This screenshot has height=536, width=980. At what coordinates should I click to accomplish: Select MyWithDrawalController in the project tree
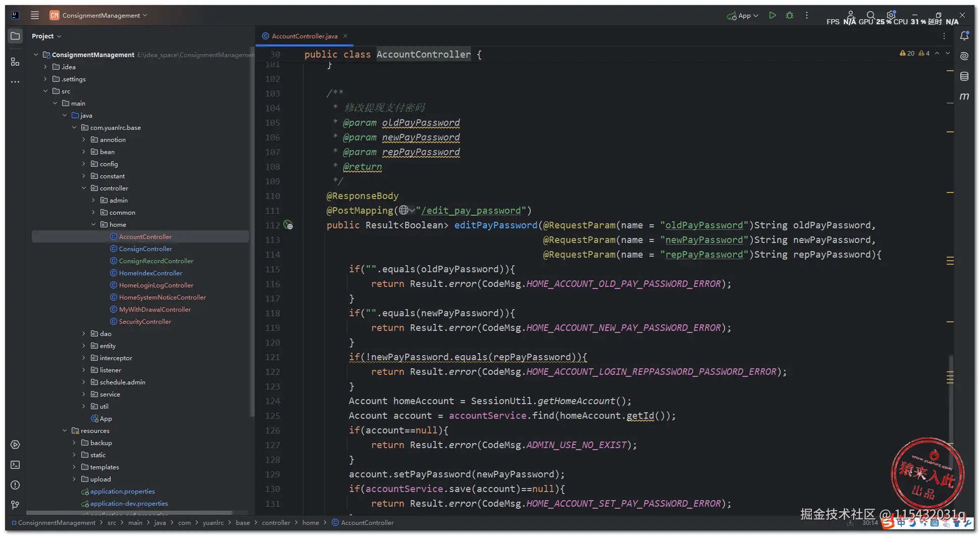[x=154, y=309]
